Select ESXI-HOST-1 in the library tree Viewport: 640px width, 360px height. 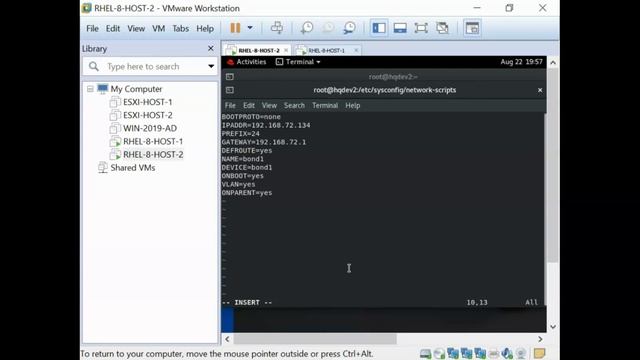(x=148, y=102)
